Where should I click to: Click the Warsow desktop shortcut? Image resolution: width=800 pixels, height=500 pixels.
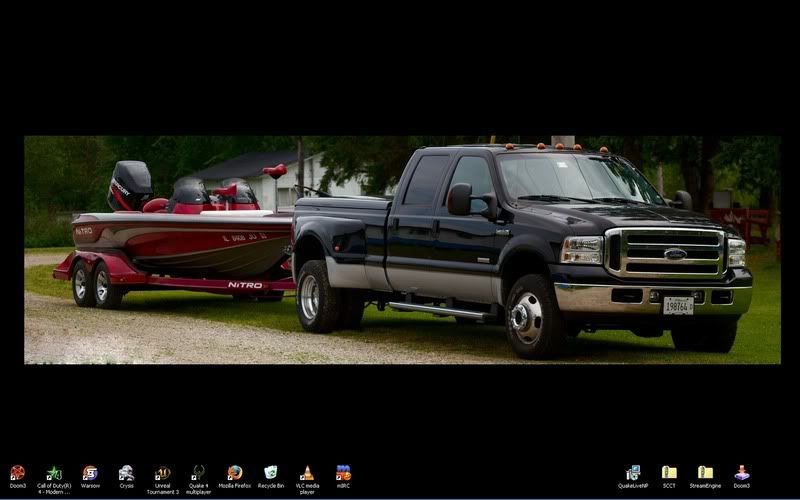(90, 473)
